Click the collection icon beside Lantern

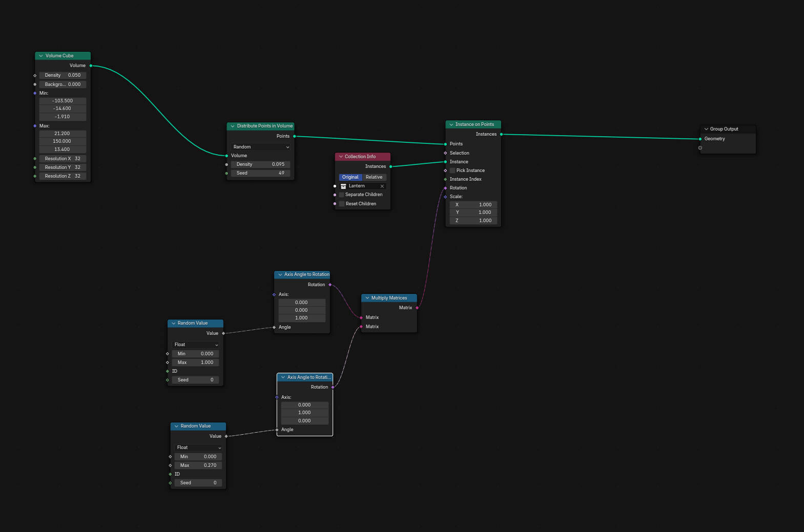click(343, 186)
